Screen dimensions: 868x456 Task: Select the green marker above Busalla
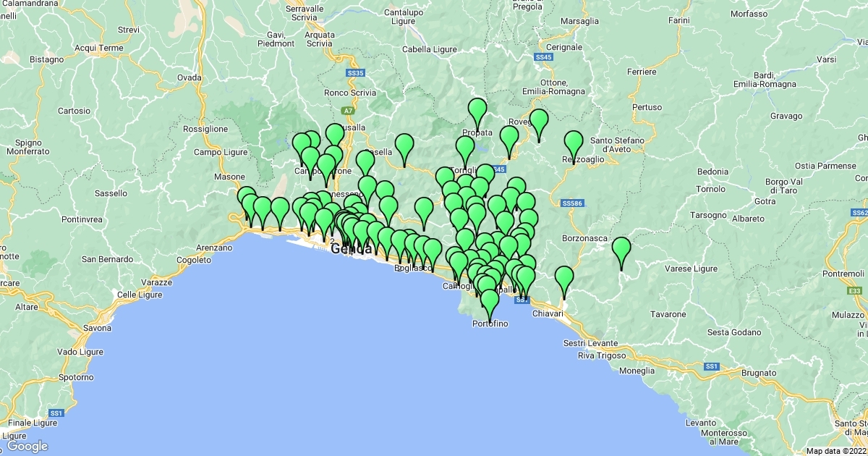point(335,138)
